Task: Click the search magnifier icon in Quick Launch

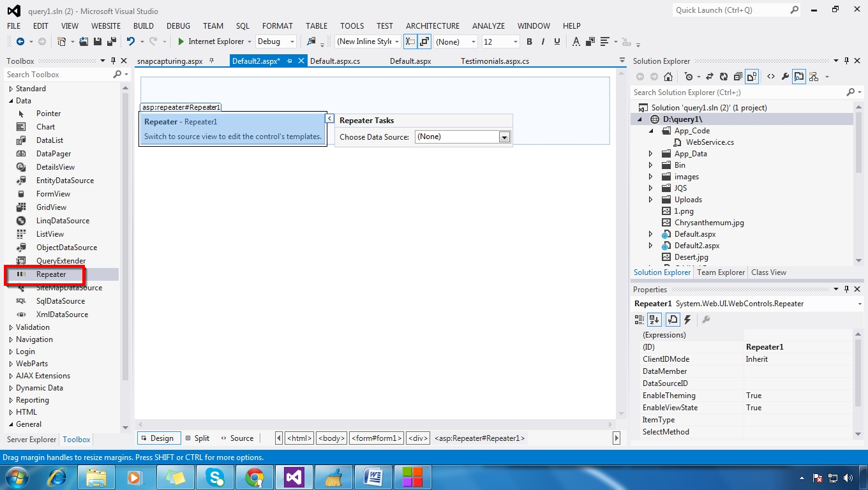Action: click(795, 10)
